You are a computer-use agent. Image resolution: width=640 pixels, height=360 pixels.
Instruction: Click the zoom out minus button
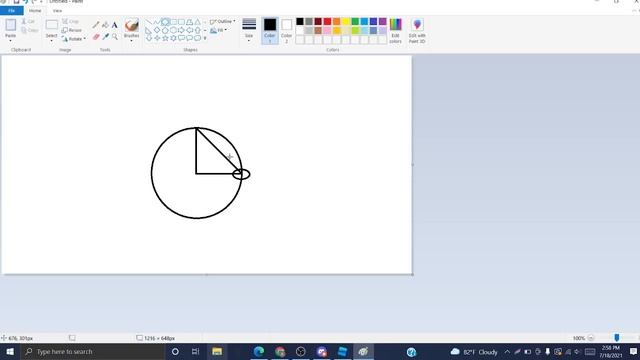[x=591, y=338]
